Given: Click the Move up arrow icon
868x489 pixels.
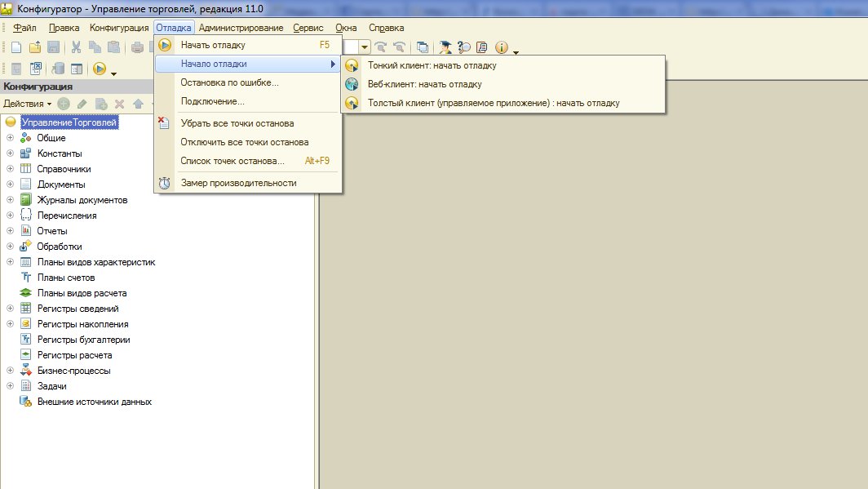Looking at the screenshot, I should [139, 104].
